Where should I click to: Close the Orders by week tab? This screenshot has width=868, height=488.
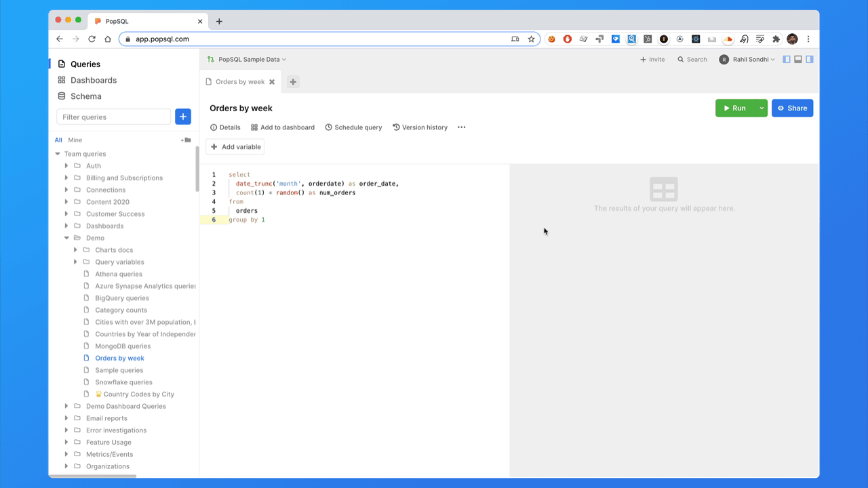pos(272,82)
